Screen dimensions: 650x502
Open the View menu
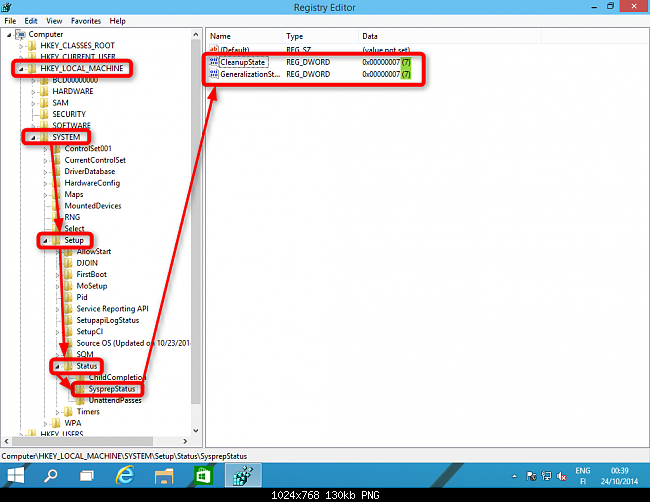point(54,21)
